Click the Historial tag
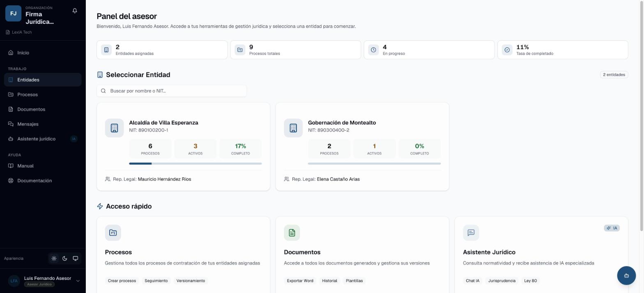Image resolution: width=644 pixels, height=293 pixels. pos(329,281)
